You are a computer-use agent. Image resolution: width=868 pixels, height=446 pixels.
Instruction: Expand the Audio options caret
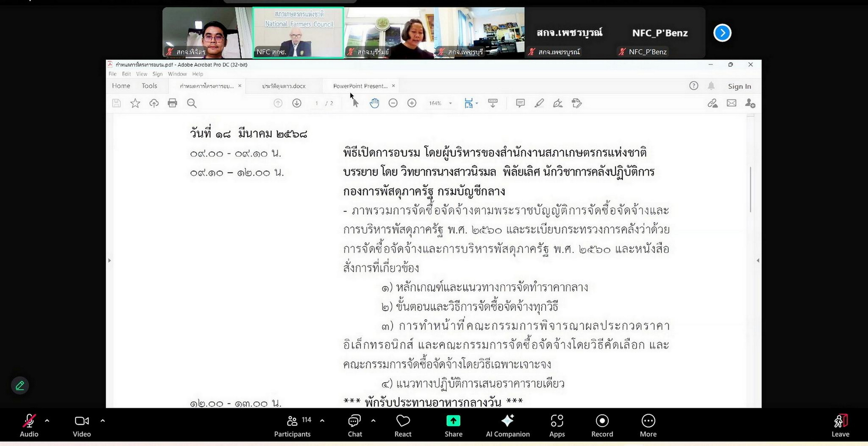click(x=47, y=420)
